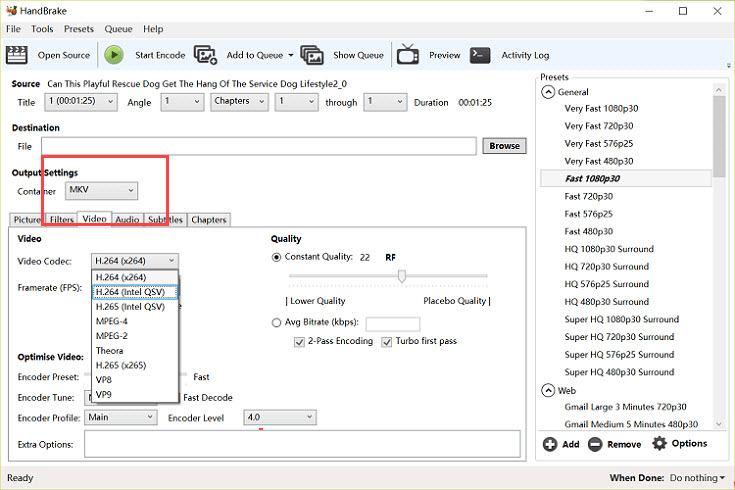Open the Container MKV dropdown
Viewport: 735px width, 490px height.
[x=101, y=190]
